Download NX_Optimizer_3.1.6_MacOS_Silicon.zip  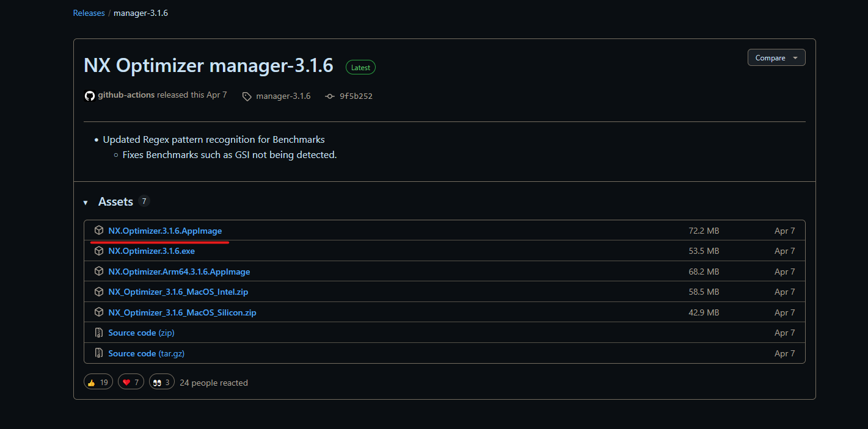click(x=182, y=312)
